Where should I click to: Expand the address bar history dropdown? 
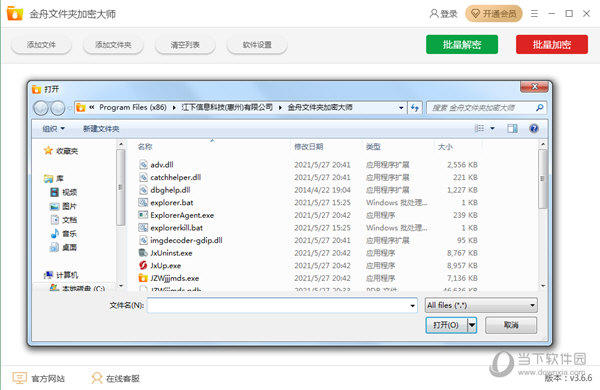401,108
